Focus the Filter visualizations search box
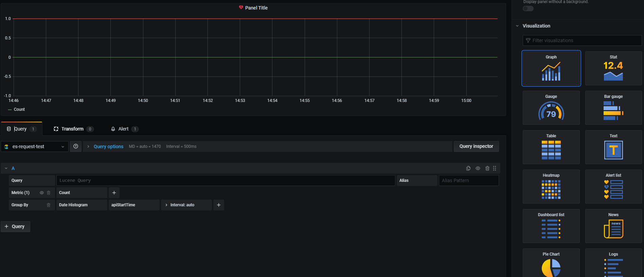This screenshot has height=277, width=644. (x=582, y=40)
